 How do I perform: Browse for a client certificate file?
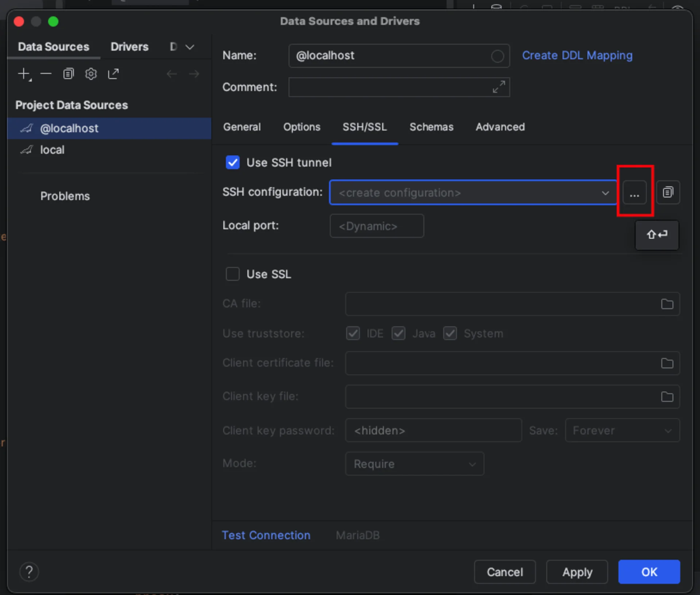click(x=667, y=363)
